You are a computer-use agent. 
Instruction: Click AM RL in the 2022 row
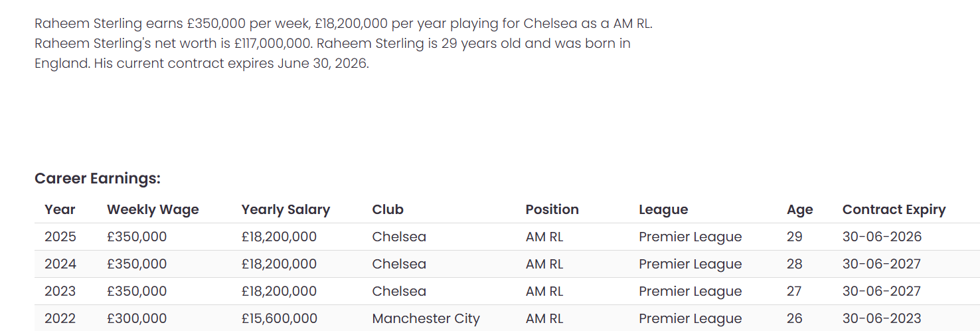pyautogui.click(x=544, y=318)
